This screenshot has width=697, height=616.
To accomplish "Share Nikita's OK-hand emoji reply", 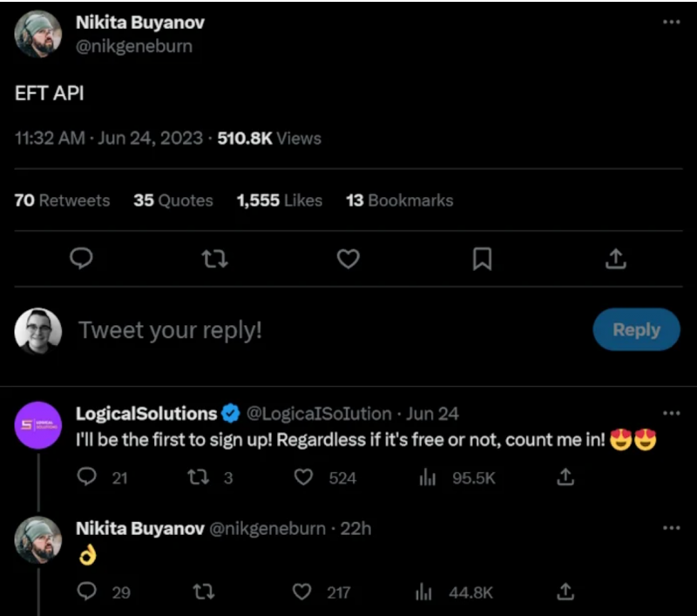I will click(x=566, y=592).
